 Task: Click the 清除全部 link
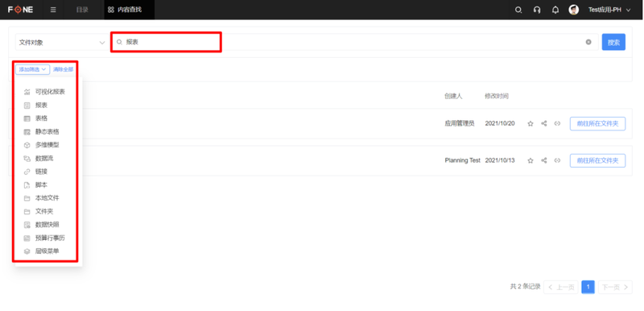point(64,69)
